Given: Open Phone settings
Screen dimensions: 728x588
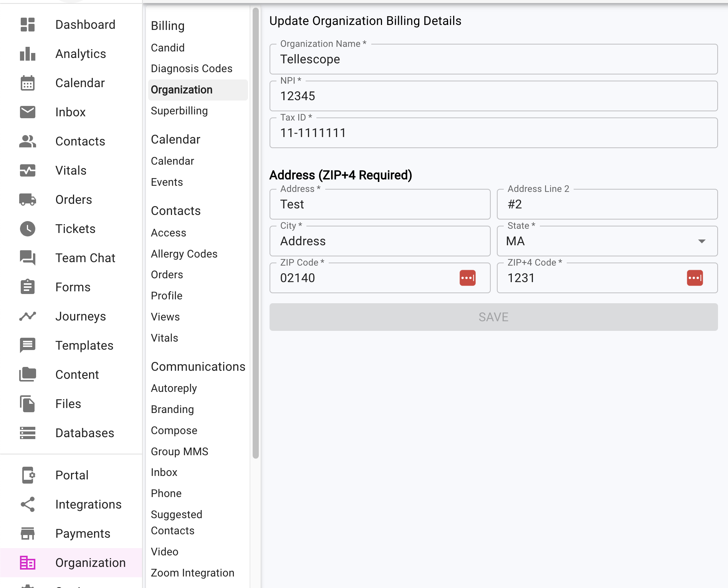Looking at the screenshot, I should pyautogui.click(x=166, y=494).
